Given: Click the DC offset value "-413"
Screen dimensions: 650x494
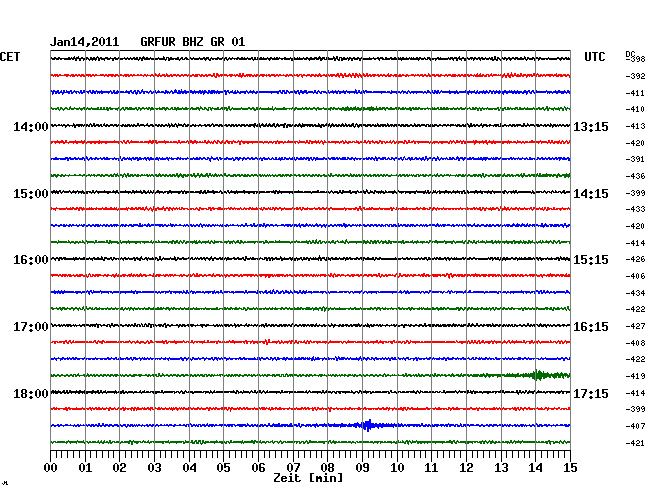Looking at the screenshot, I should pos(635,126).
